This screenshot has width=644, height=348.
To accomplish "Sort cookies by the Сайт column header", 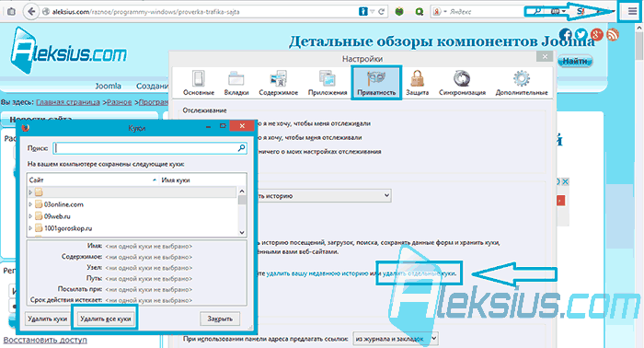I will pyautogui.click(x=93, y=180).
